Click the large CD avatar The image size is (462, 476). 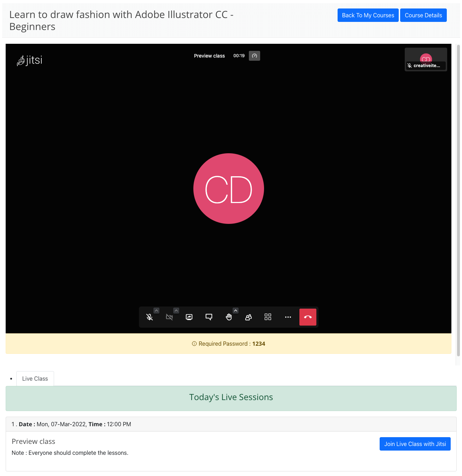[229, 189]
